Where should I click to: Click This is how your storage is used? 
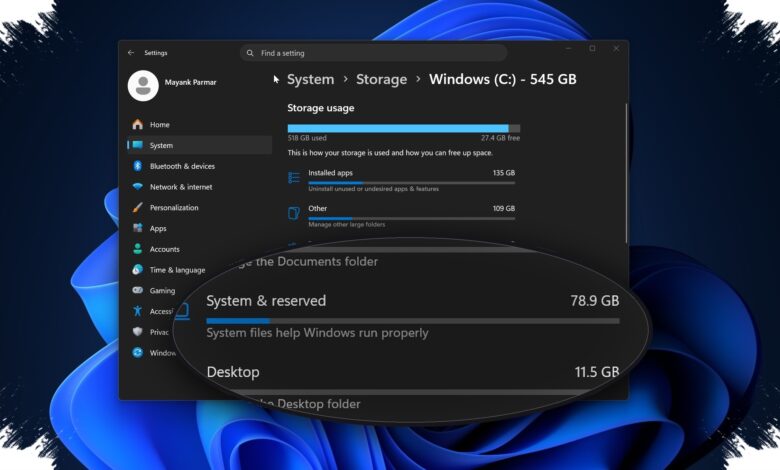click(390, 153)
